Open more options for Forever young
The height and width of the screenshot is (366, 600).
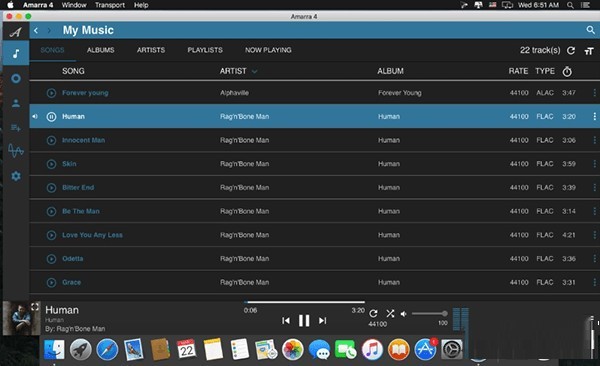click(594, 93)
